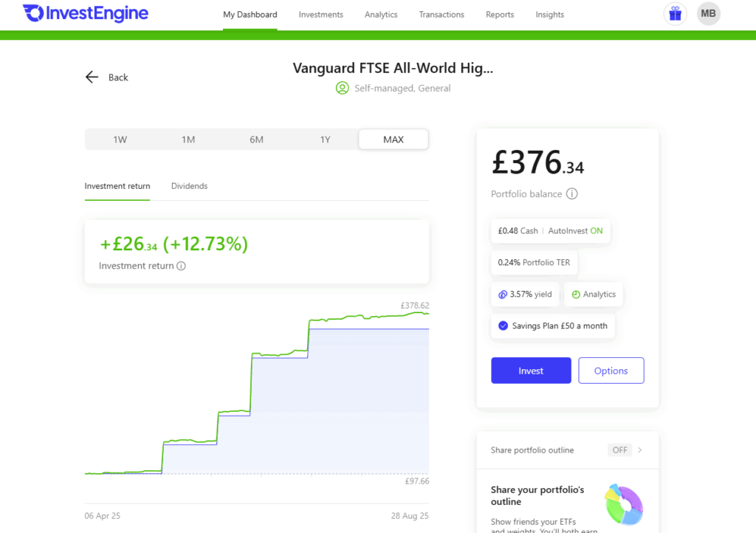Expand Share portfolio outline chevron
This screenshot has height=533, width=756.
(640, 450)
